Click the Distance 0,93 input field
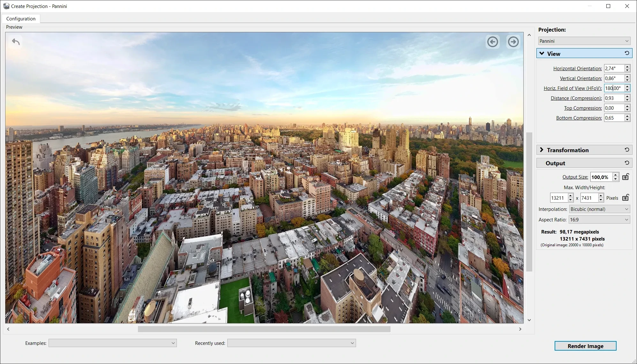 614,98
